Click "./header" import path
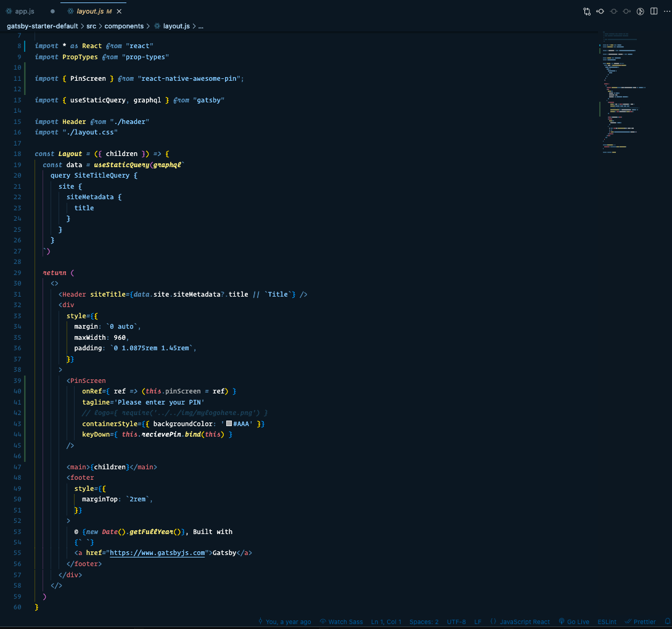 click(129, 121)
